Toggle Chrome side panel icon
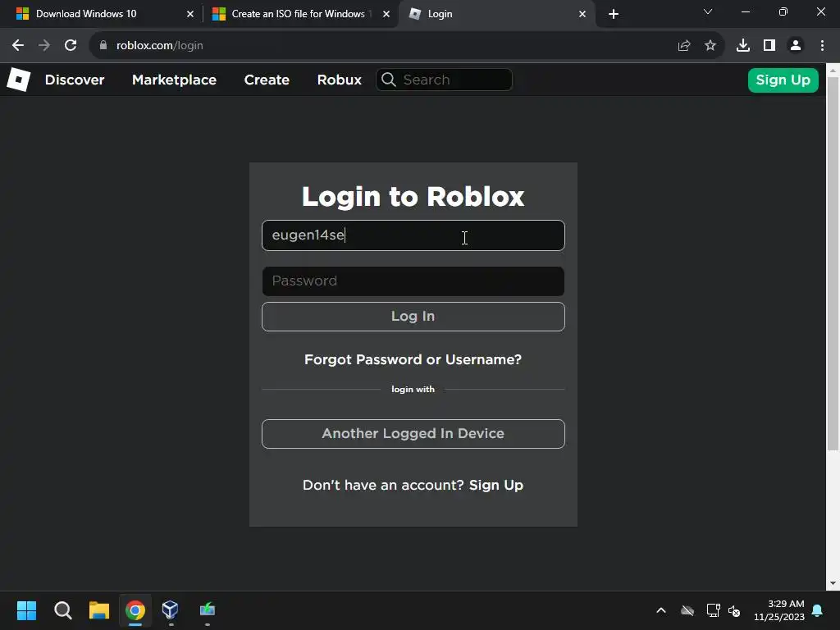The image size is (840, 630). (x=769, y=46)
